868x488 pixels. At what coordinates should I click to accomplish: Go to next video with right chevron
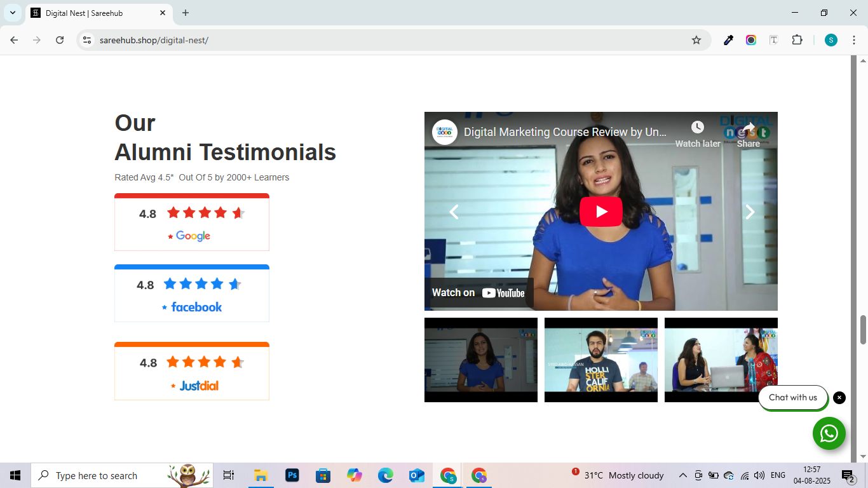(750, 212)
